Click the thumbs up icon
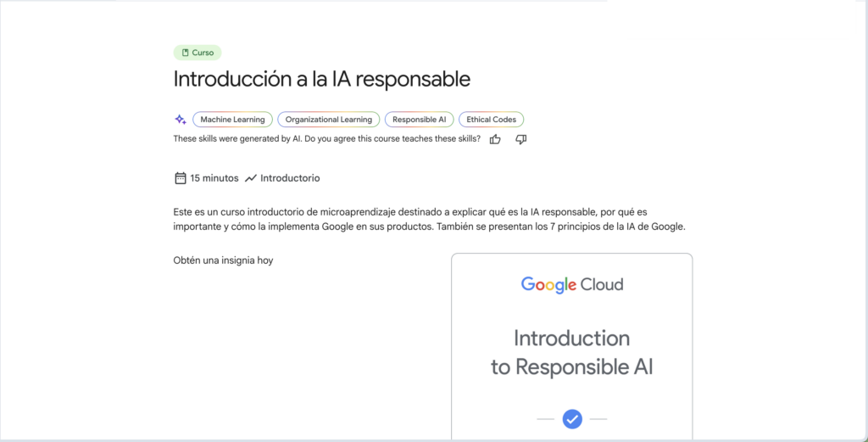Image resolution: width=868 pixels, height=442 pixels. (495, 140)
